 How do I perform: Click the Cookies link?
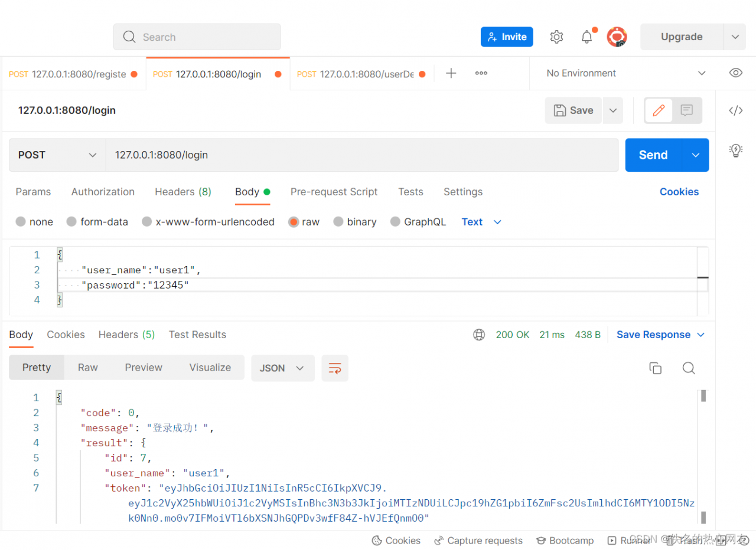(679, 192)
